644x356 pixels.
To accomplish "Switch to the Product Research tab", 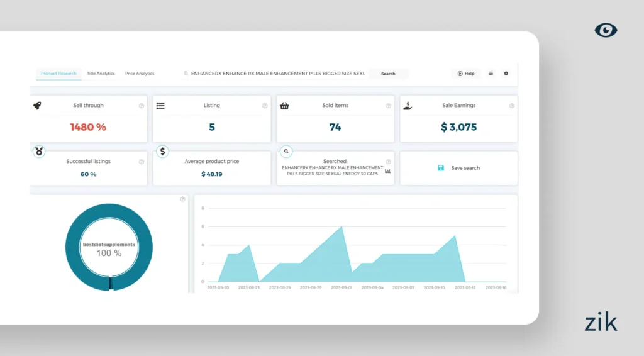I will pyautogui.click(x=58, y=74).
